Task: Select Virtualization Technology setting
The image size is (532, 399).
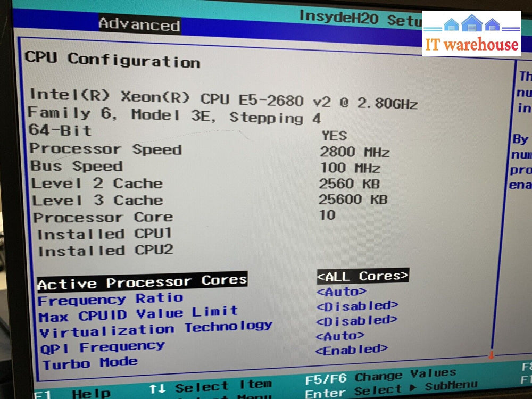Action: pos(156,329)
